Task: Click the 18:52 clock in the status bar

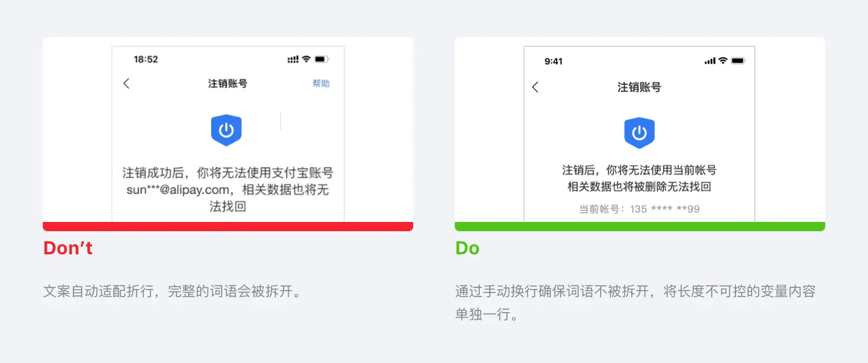Action: click(146, 59)
